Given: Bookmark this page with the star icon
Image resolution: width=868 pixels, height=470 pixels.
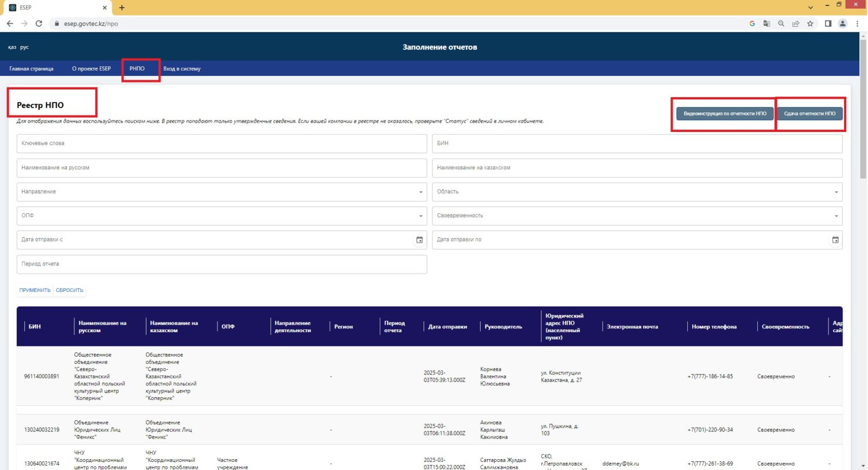Looking at the screenshot, I should (810, 23).
